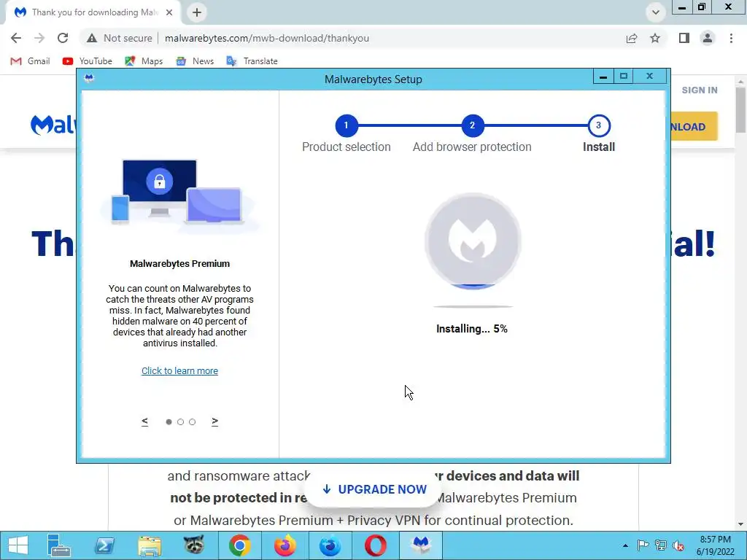Screen dimensions: 747x560
Task: Click the Not secure warning icon
Action: click(x=92, y=38)
